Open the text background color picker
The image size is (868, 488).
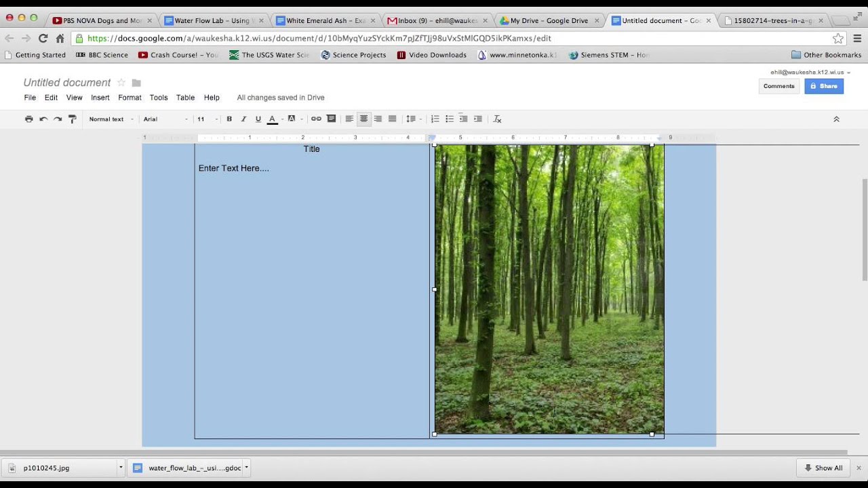coord(292,119)
